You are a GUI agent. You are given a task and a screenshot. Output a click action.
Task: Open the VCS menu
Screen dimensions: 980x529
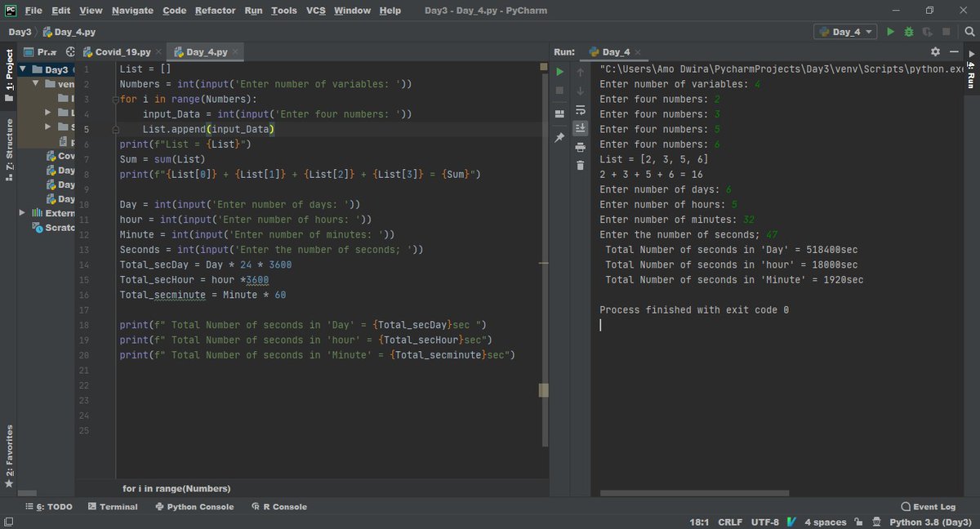point(316,11)
